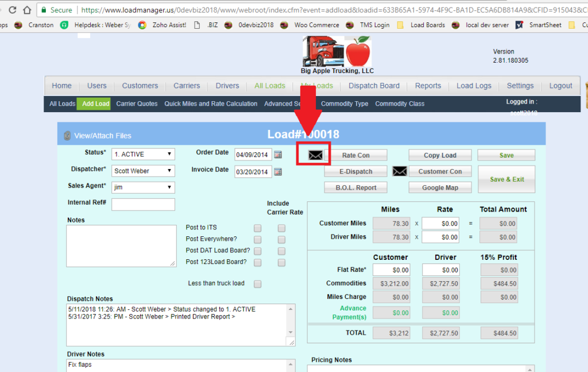Viewport: 588px width, 372px height.
Task: Toggle the Less than truck load checkbox
Action: click(x=257, y=283)
